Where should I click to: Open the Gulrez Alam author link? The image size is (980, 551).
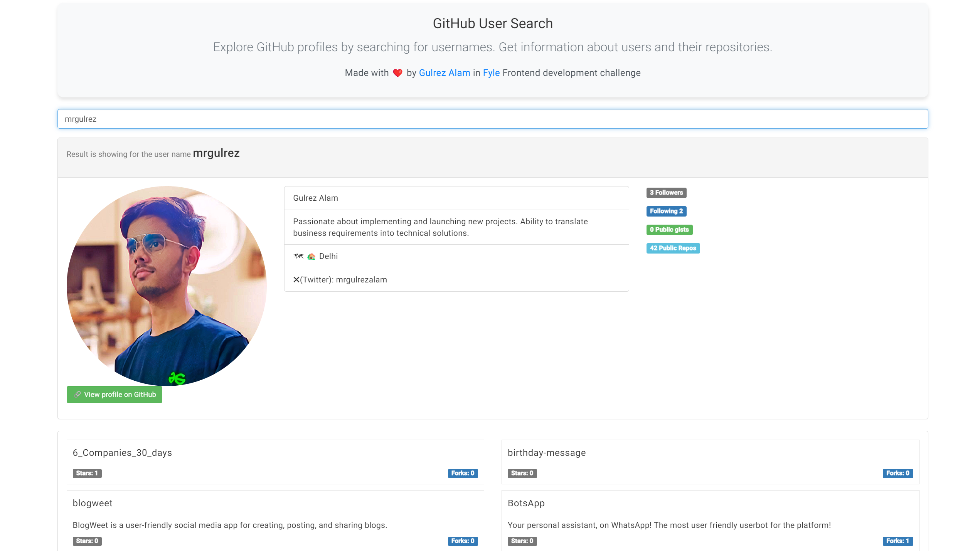pyautogui.click(x=444, y=73)
